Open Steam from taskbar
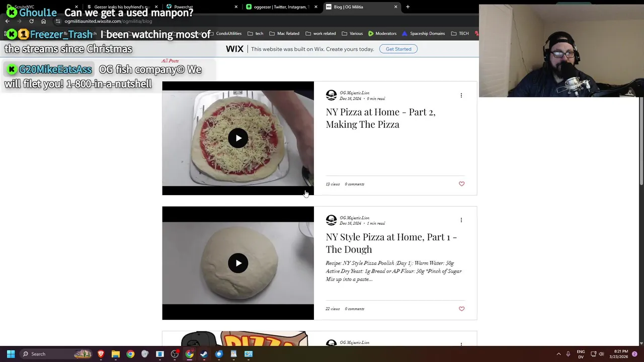The image size is (644, 362). (x=204, y=354)
